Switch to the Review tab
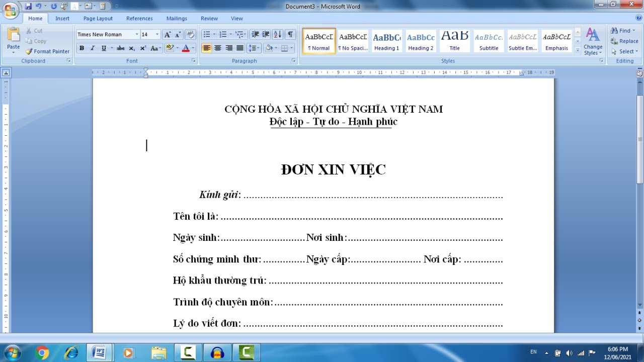Viewport: 644px width, 362px height. [x=209, y=19]
